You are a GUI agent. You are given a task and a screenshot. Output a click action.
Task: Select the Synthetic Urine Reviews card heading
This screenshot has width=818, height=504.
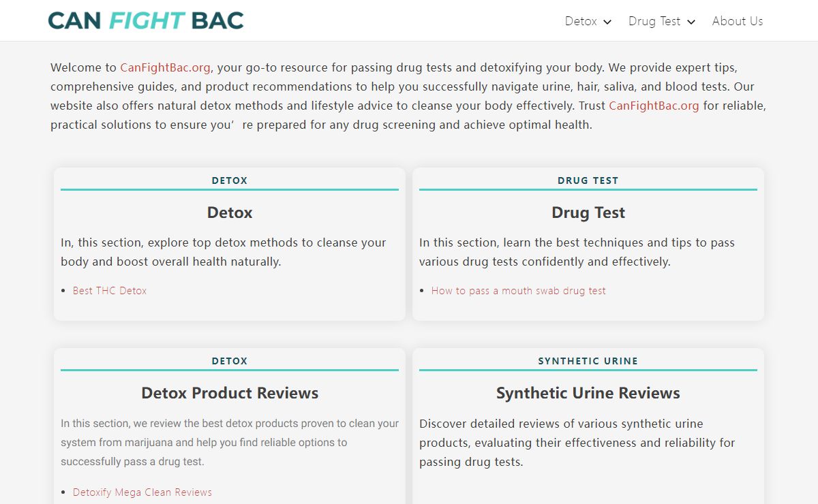coord(588,393)
